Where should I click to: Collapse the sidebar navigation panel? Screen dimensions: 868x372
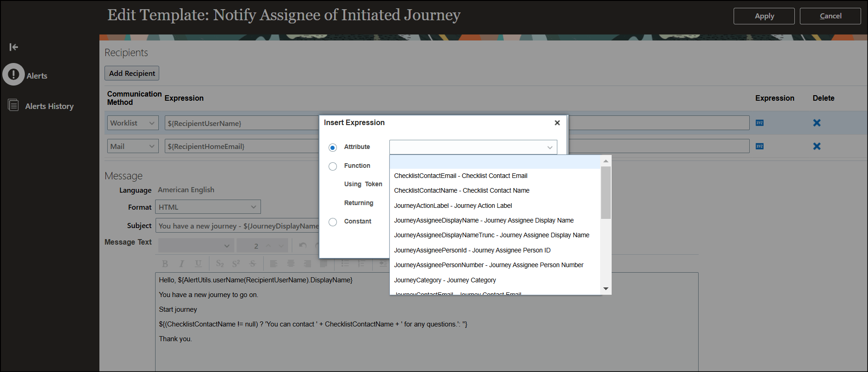[x=14, y=47]
